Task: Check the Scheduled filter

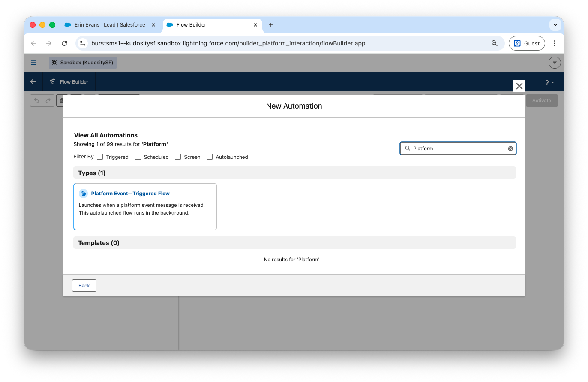Action: point(138,157)
